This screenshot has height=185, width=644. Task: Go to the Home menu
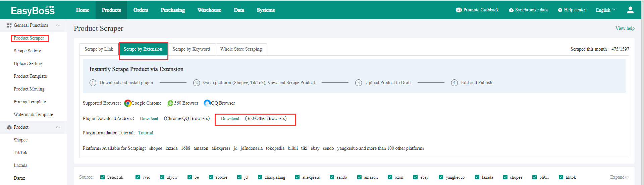pyautogui.click(x=83, y=10)
